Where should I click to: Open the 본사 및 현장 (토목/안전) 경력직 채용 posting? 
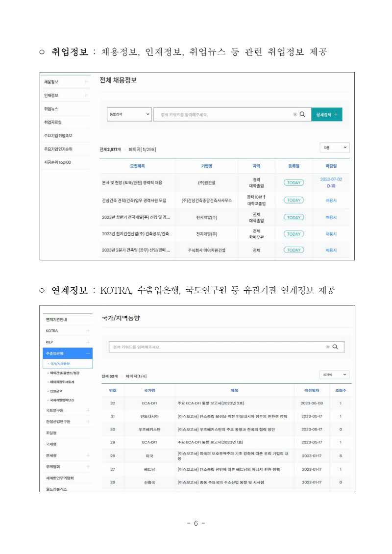[132, 183]
